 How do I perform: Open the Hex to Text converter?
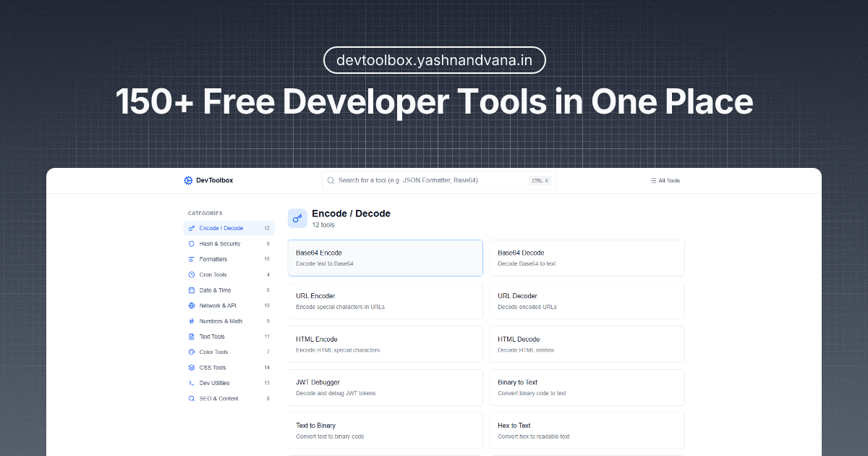(x=587, y=430)
